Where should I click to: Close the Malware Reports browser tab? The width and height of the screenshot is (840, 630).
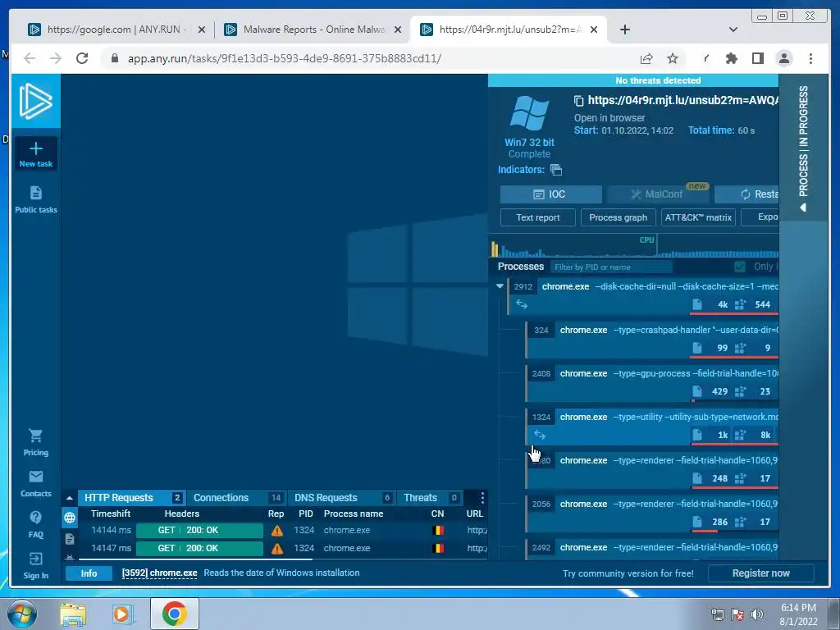[x=398, y=30]
